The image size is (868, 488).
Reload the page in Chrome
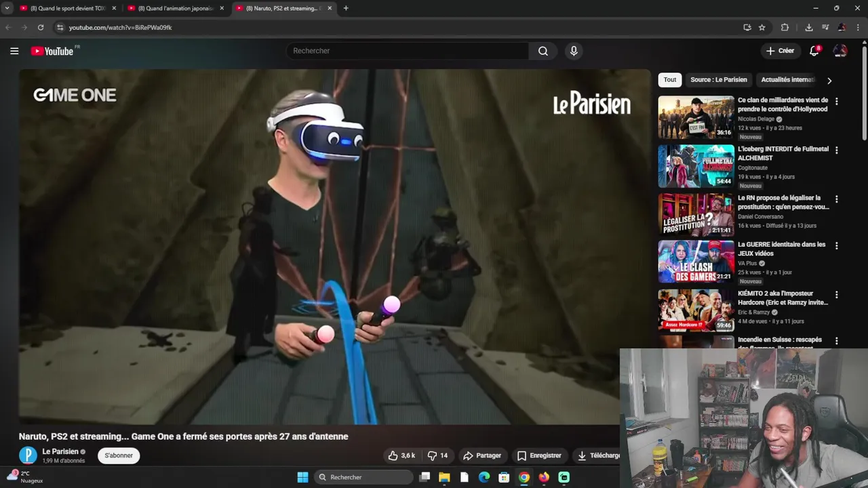[41, 27]
